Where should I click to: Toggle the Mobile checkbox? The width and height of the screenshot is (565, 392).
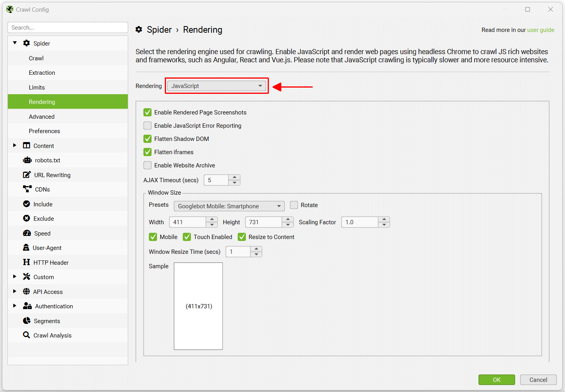click(153, 237)
